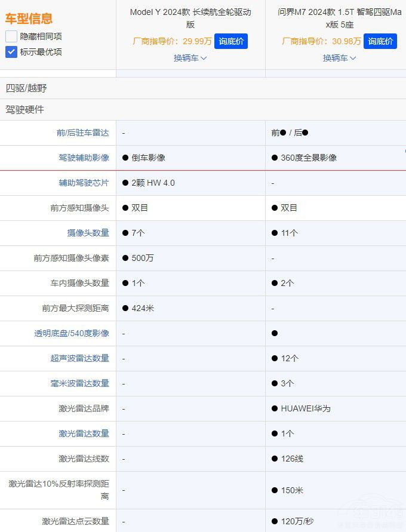Image resolution: width=406 pixels, height=532 pixels.
Task: Open the 毫米波雷达数量 parameter link
Action: coord(79,383)
